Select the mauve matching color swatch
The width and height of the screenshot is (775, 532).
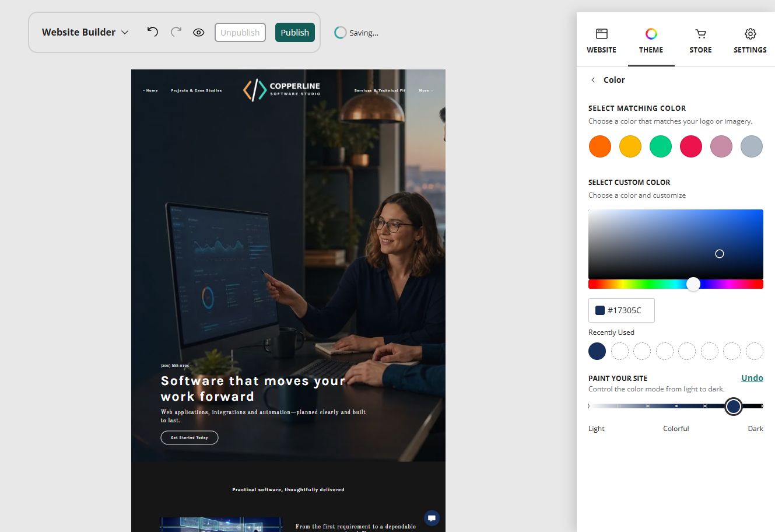[x=721, y=146]
